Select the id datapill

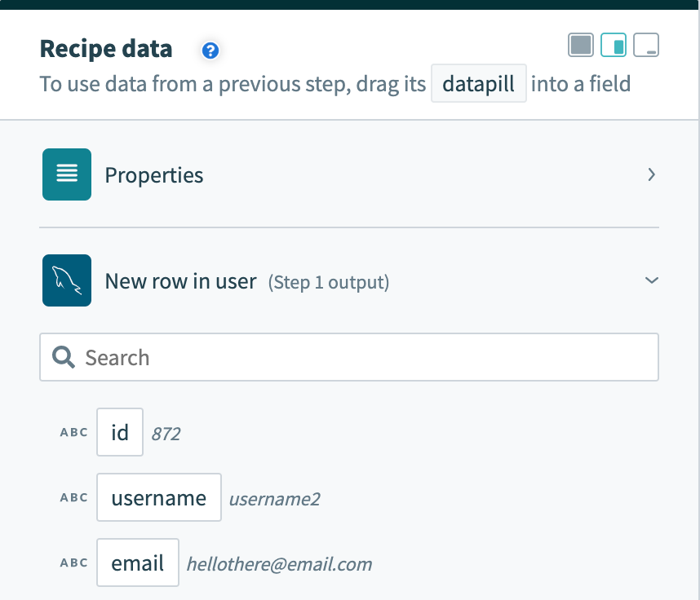click(120, 432)
